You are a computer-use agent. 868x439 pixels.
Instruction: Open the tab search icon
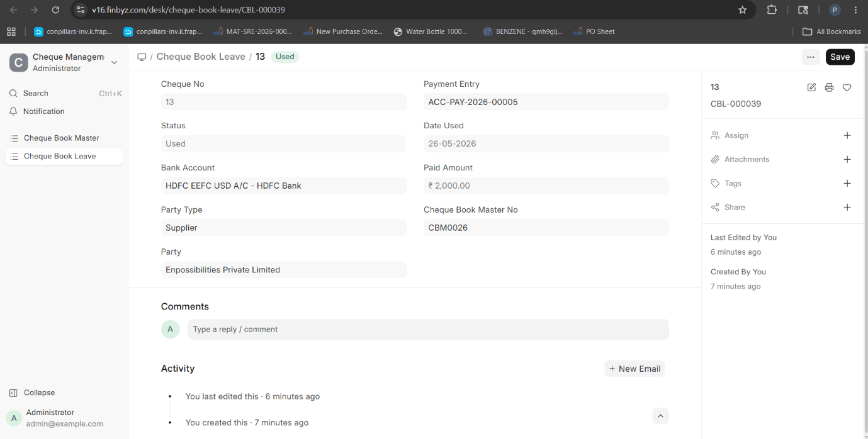pyautogui.click(x=803, y=10)
